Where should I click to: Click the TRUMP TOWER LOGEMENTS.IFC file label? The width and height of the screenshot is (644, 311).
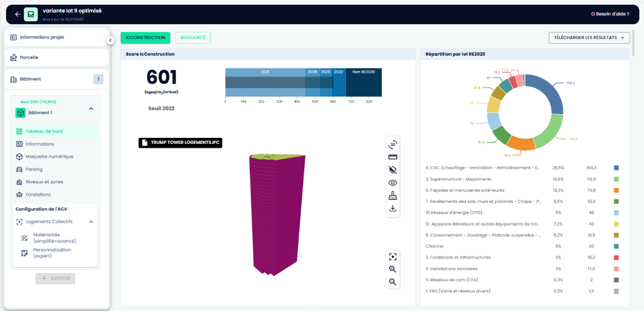tap(180, 143)
